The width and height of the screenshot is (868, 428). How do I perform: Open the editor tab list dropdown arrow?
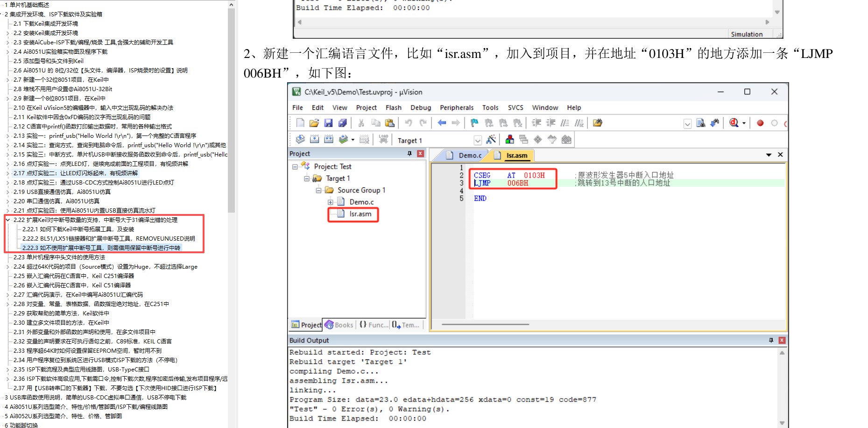click(x=769, y=155)
